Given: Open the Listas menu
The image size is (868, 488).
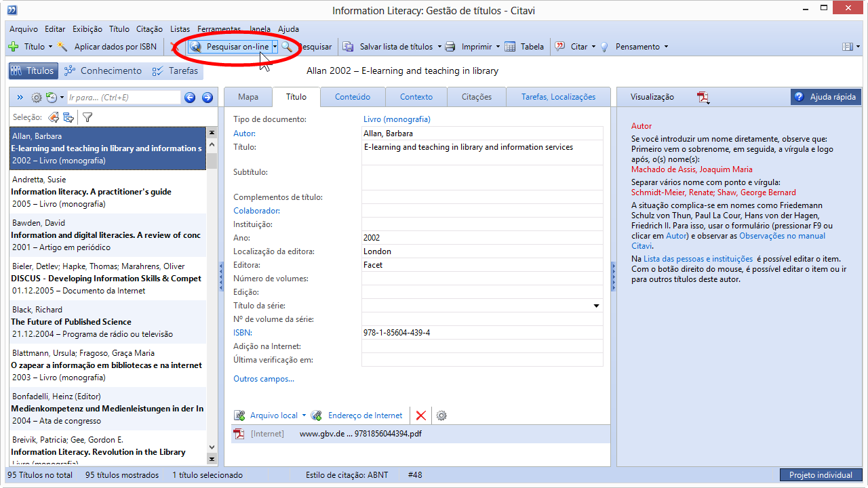Looking at the screenshot, I should coord(180,29).
